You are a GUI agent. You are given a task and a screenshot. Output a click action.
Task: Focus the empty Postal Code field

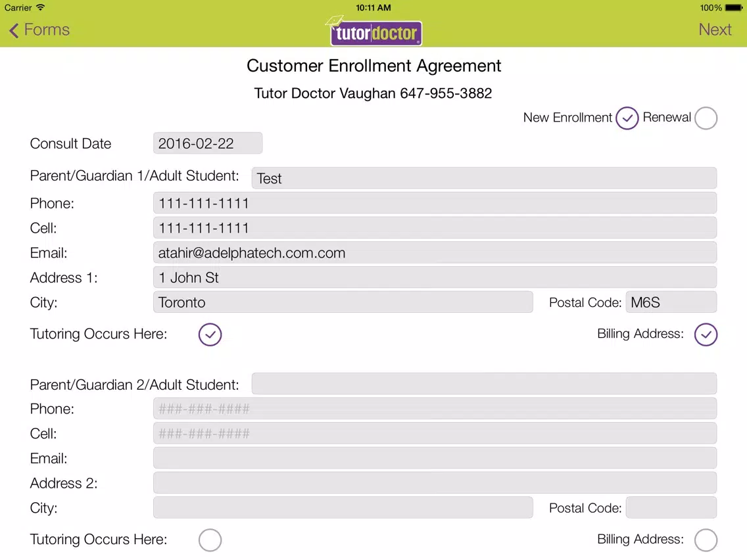click(671, 507)
